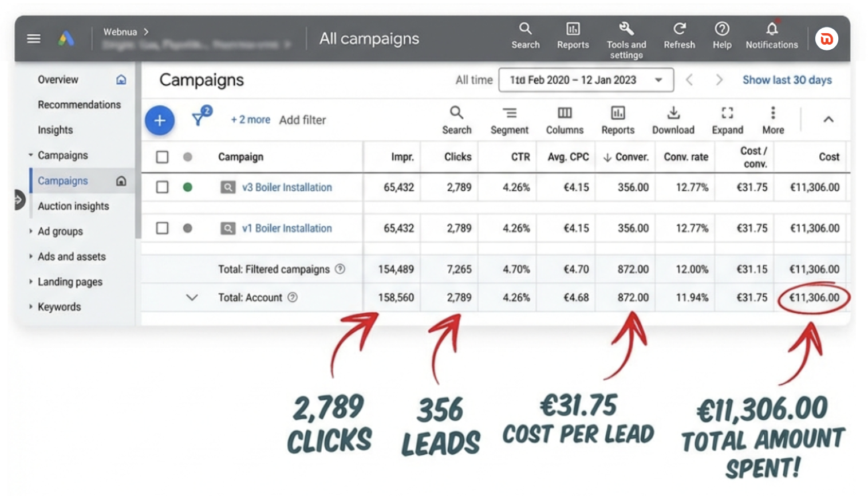This screenshot has width=868, height=496.
Task: Open the filter funnel icon
Action: pos(199,118)
